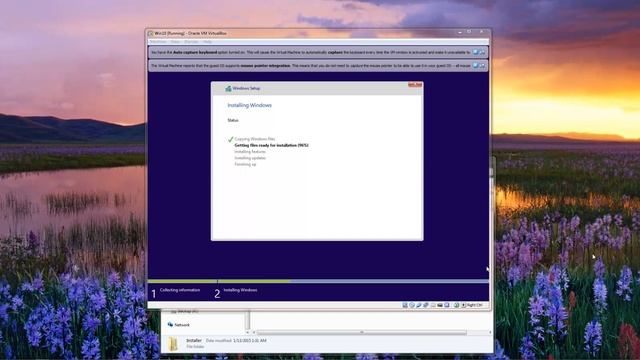
Task: Dismiss the Auto capture keyboard notification
Action: [476, 52]
